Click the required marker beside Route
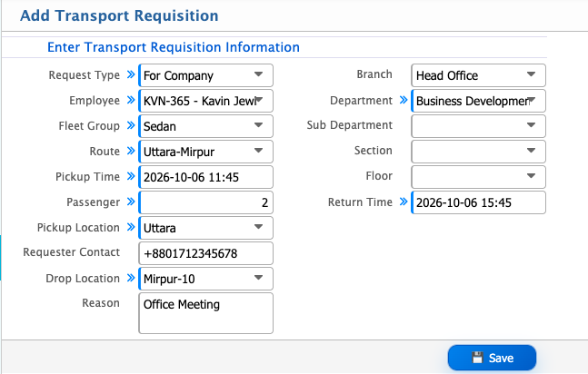The width and height of the screenshot is (588, 374). tap(131, 151)
